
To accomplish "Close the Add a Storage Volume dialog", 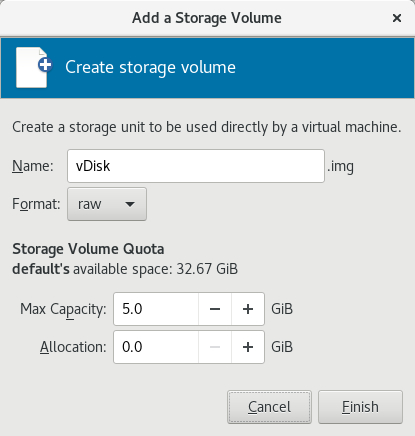I will point(397,18).
